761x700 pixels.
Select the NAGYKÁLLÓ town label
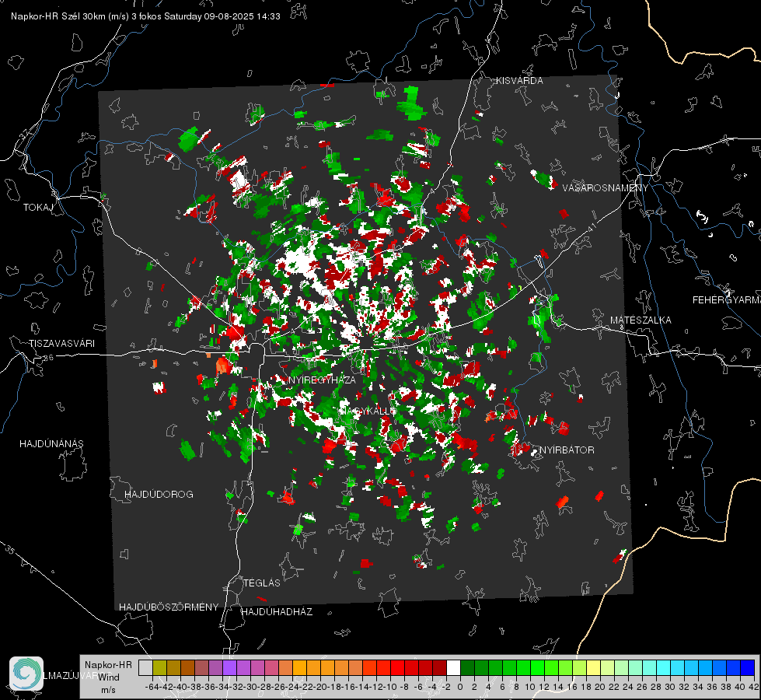click(x=368, y=411)
